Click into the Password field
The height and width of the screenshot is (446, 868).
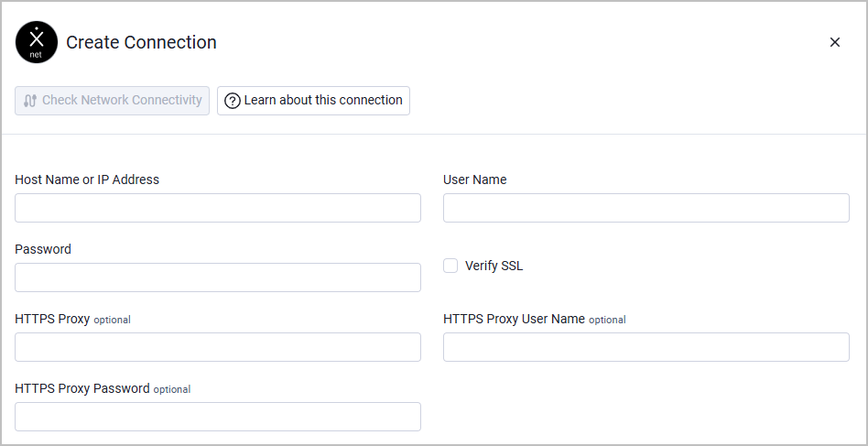point(218,277)
